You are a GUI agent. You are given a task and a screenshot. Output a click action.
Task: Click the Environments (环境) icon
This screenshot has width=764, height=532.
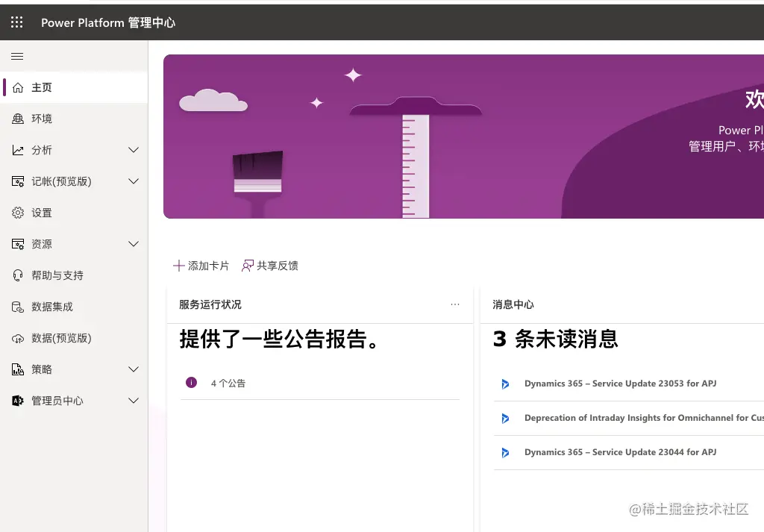click(x=18, y=119)
